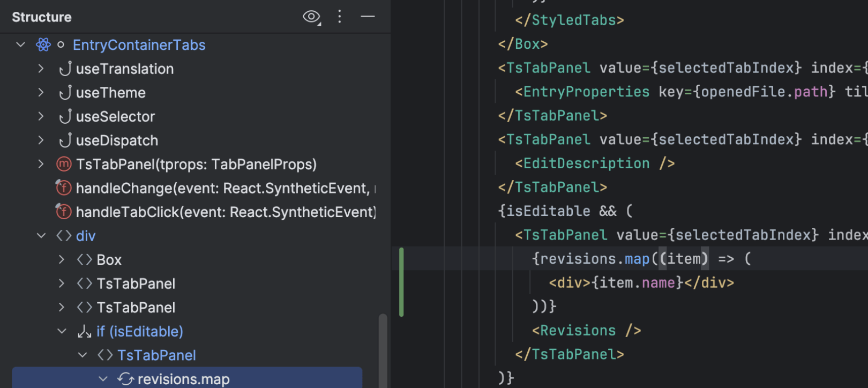
Task: Collapse the if (isEditable) node
Action: click(x=62, y=332)
